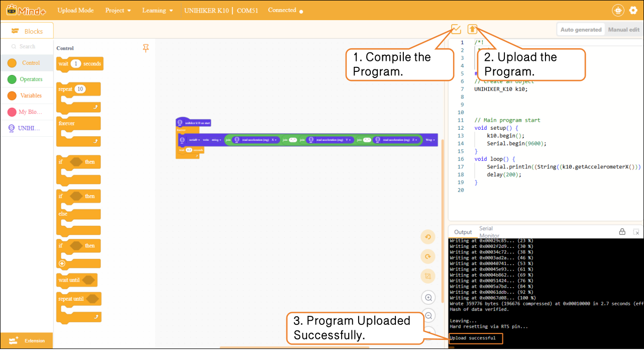Click the Compile program icon
This screenshot has height=350, width=644.
click(x=456, y=29)
